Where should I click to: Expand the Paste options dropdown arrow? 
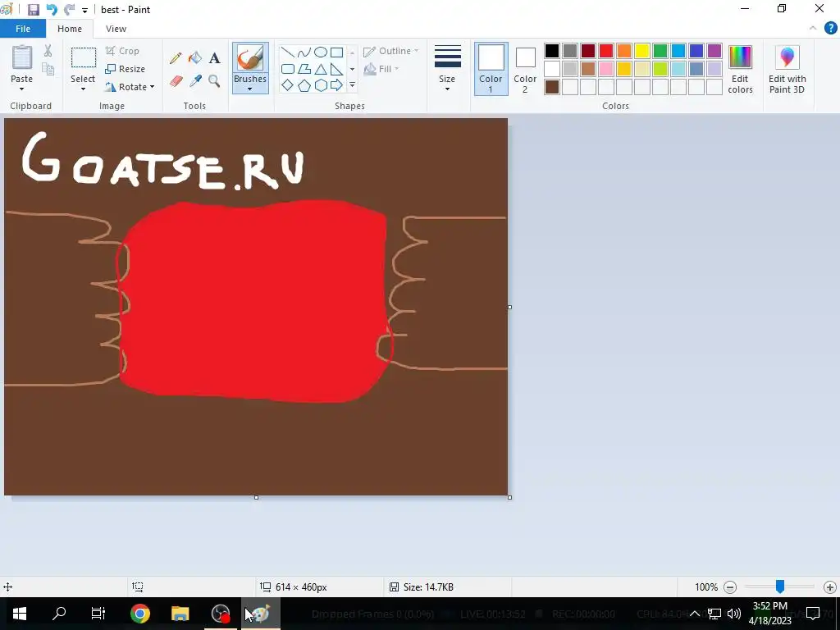click(21, 89)
